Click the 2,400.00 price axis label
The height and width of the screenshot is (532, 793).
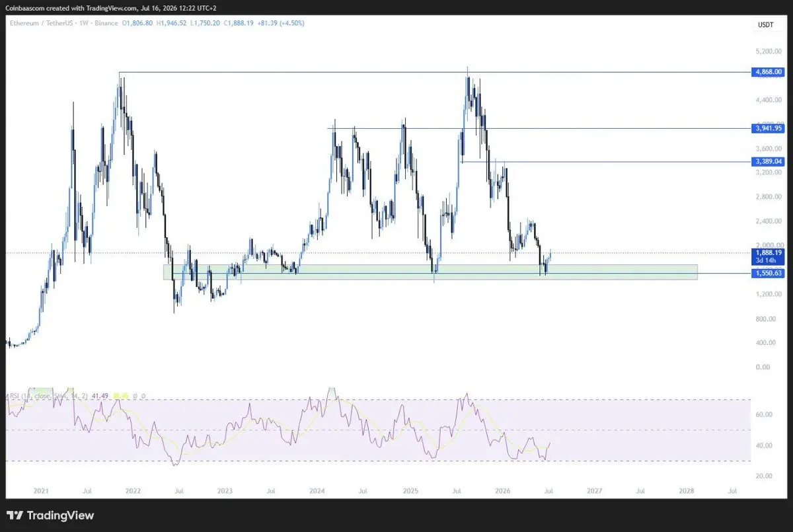click(770, 221)
